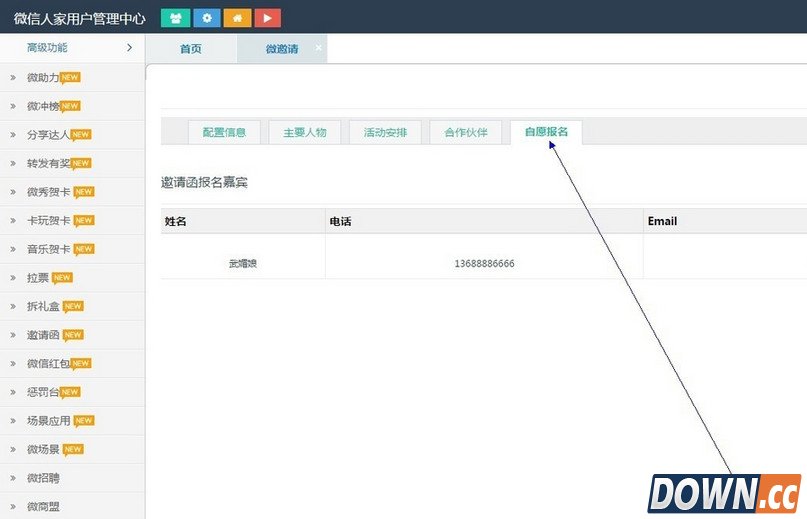Image resolution: width=807 pixels, height=519 pixels.
Task: Expand arrow beside 微秀贺卡
Action: 13,192
